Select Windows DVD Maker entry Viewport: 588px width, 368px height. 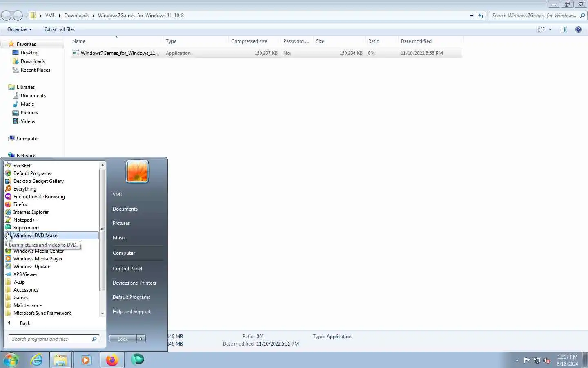pyautogui.click(x=51, y=235)
